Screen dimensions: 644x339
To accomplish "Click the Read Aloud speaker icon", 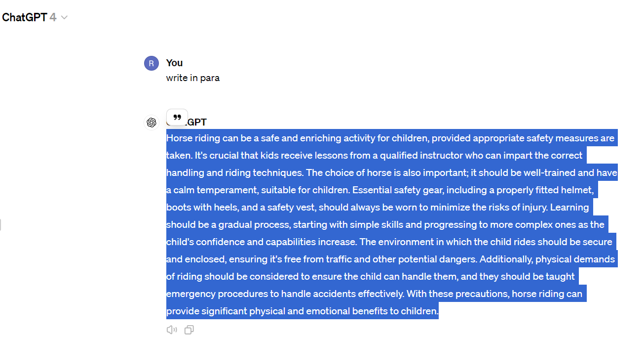I will 172,330.
